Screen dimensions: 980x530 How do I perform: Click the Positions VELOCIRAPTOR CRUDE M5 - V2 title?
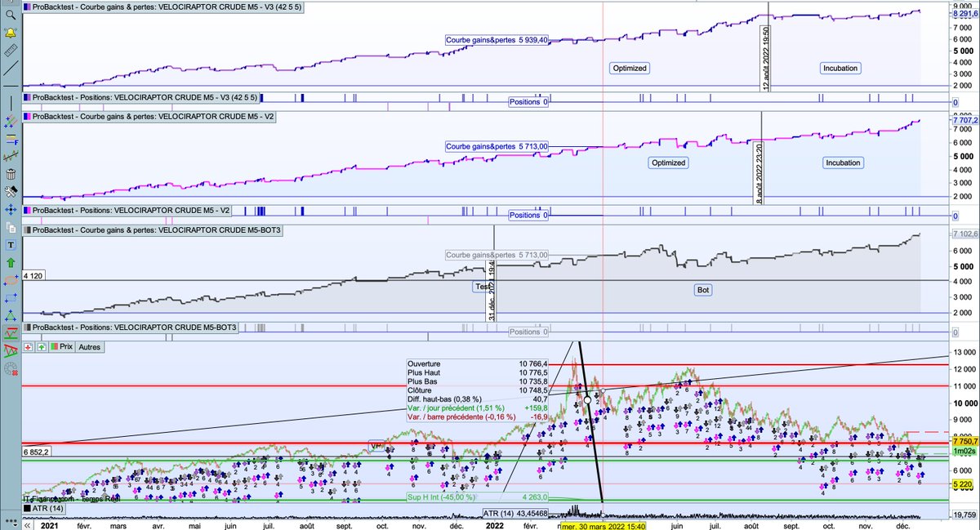click(127, 210)
